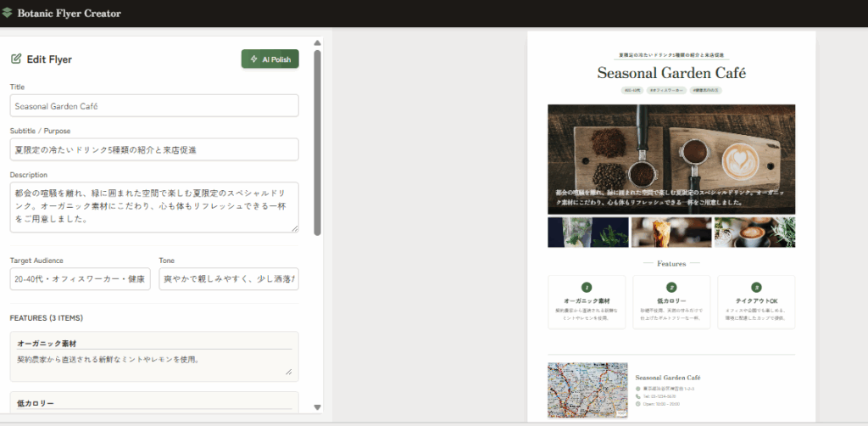Click the phone icon beside Tel number

coord(637,396)
